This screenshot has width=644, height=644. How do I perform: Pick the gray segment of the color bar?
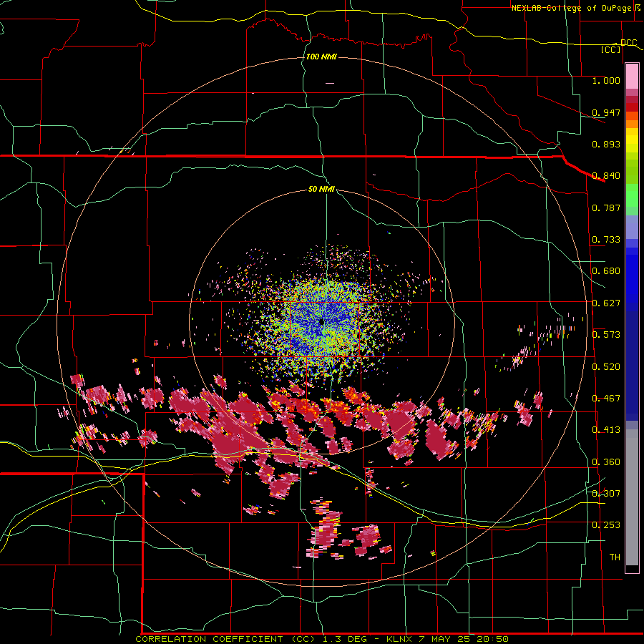coord(632,497)
